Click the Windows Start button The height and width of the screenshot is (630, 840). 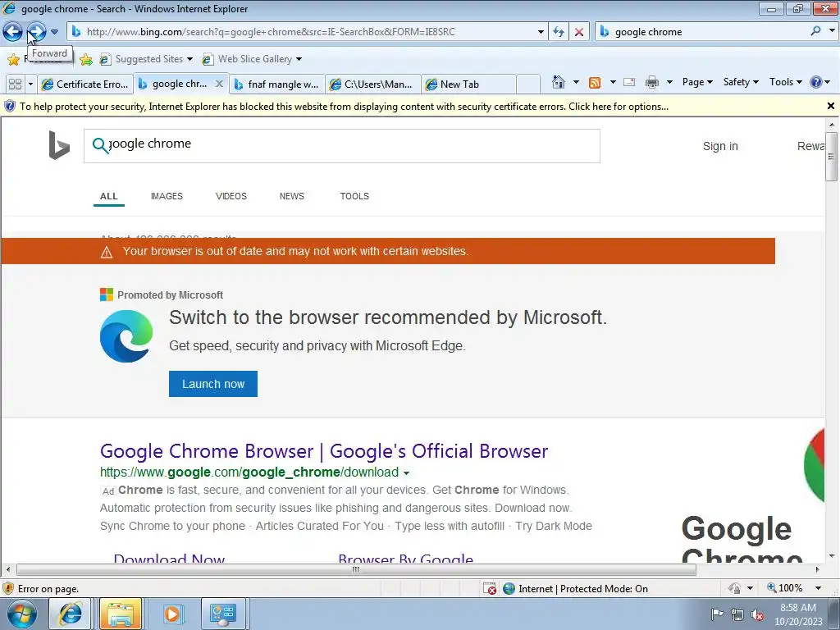tap(21, 614)
